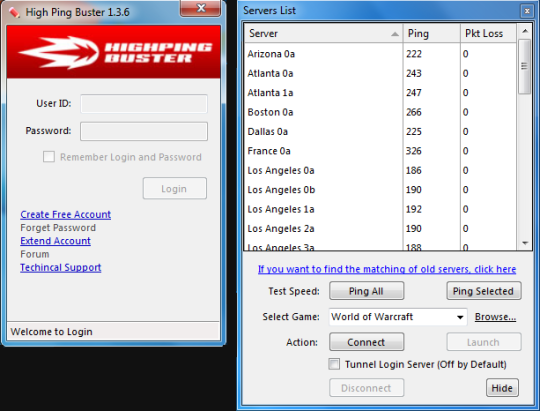Viewport: 540px width, 411px height.
Task: Click the Ping All button
Action: [366, 291]
